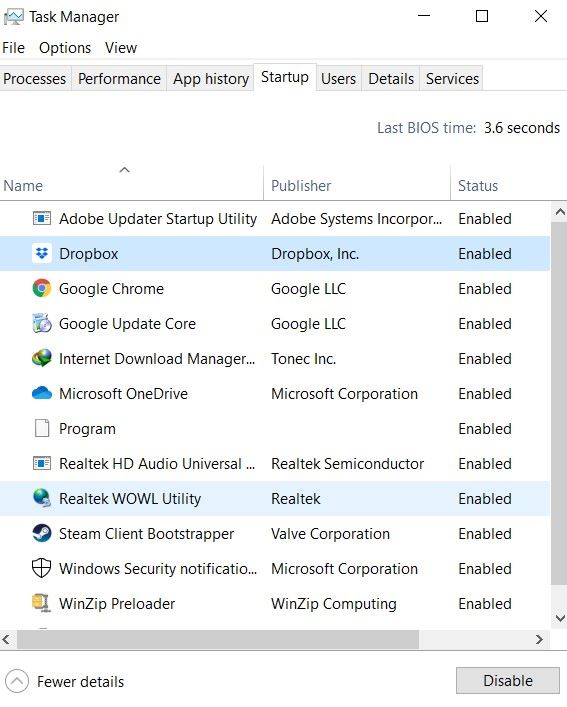Maximize the Task Manager window

[482, 16]
